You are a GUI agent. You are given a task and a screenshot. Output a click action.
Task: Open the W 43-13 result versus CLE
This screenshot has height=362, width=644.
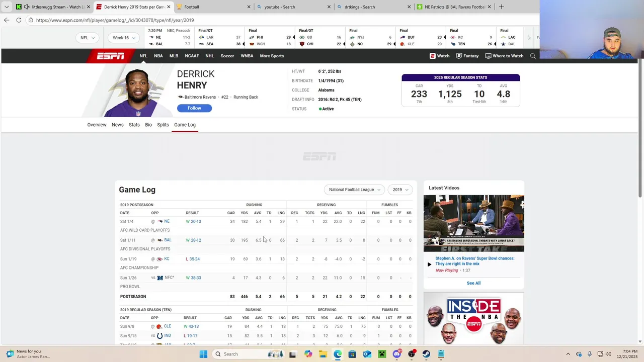click(191, 326)
